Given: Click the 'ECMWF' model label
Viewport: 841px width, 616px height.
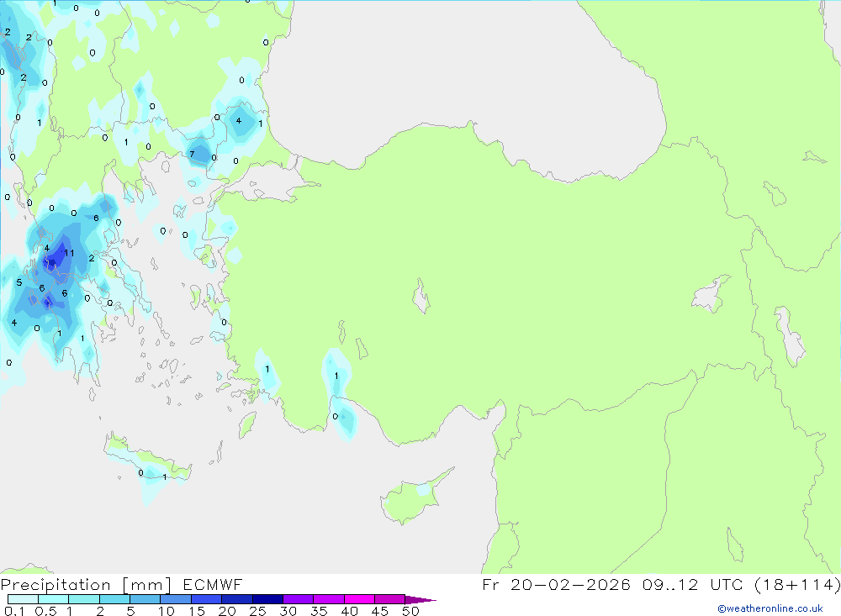Looking at the screenshot, I should (213, 584).
